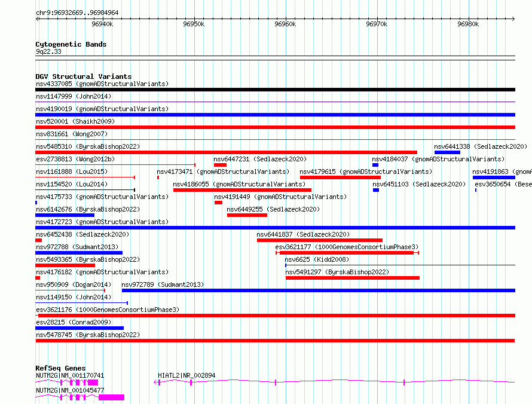This screenshot has height=404, width=532.
Task: Click the 96950k ruler tick label
Action: coord(194,24)
